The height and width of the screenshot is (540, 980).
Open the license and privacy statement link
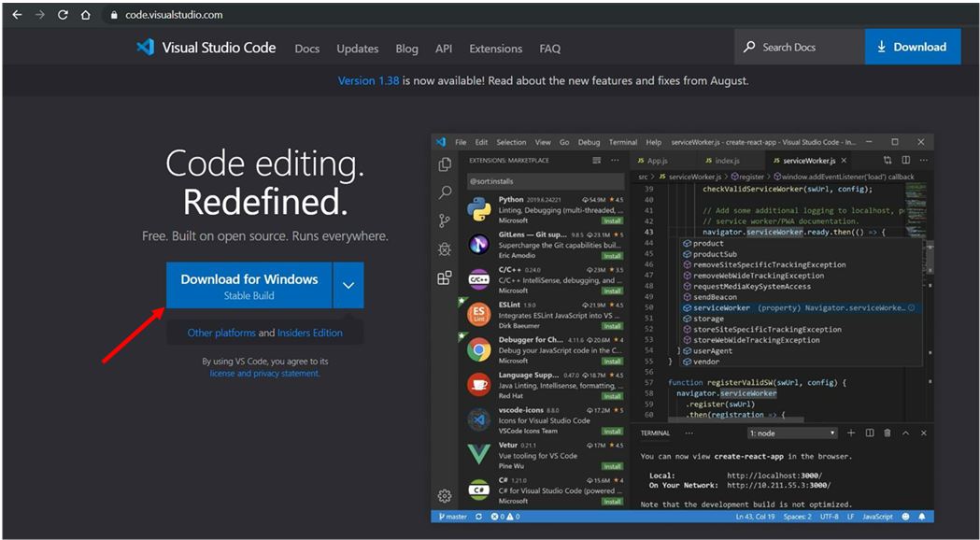[x=264, y=374]
